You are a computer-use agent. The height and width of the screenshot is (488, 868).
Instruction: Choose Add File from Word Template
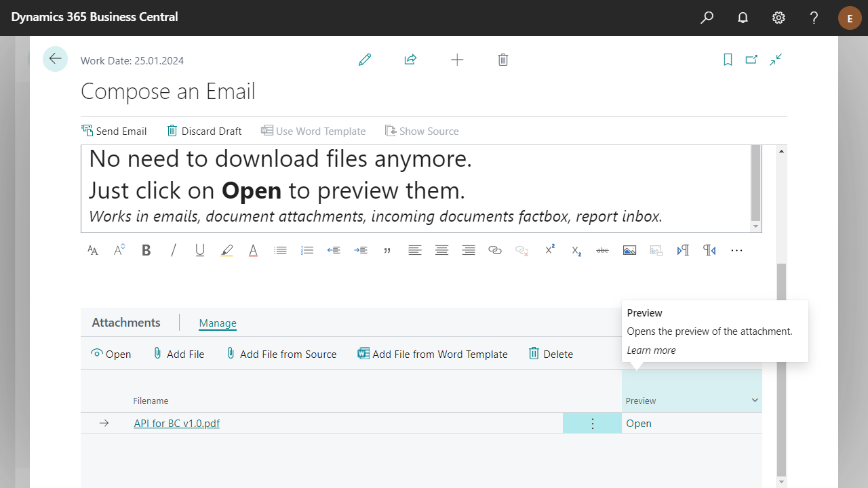tap(433, 354)
